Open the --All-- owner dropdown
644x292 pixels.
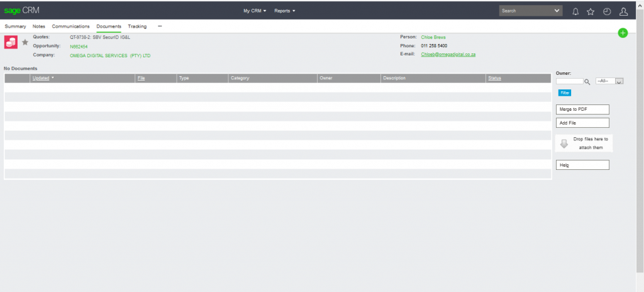(609, 81)
